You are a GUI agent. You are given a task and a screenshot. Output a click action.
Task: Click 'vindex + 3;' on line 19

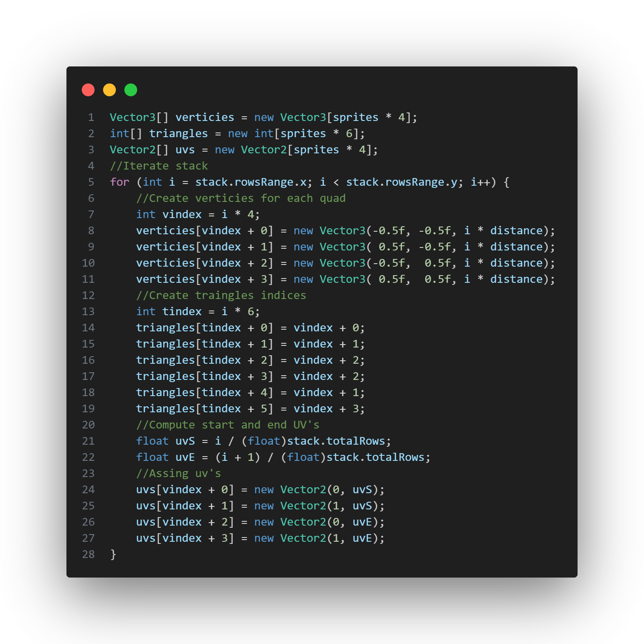click(329, 408)
